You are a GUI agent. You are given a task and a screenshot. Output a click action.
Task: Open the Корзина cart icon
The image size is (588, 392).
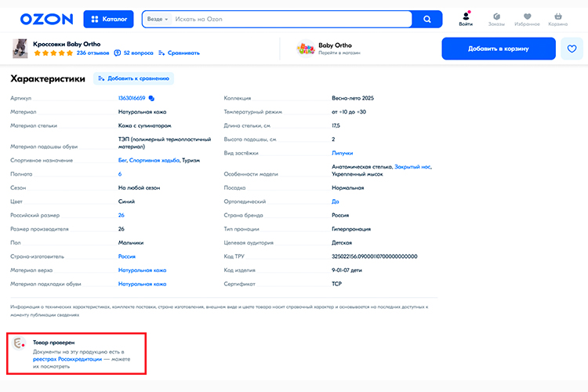pos(558,19)
